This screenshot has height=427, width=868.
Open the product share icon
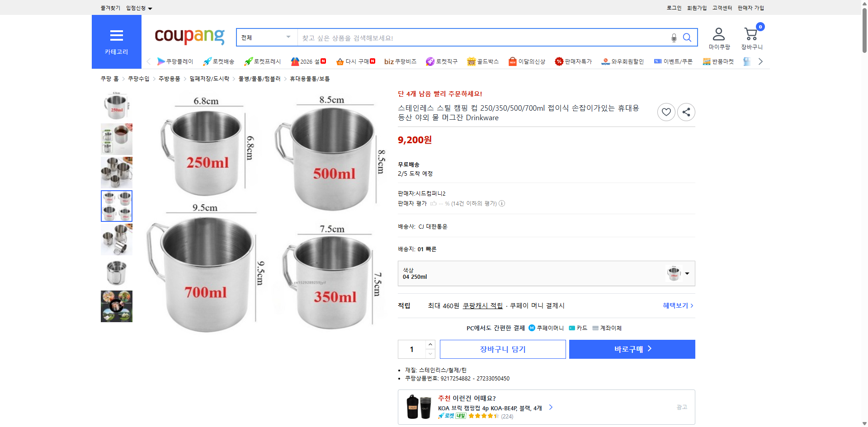686,112
